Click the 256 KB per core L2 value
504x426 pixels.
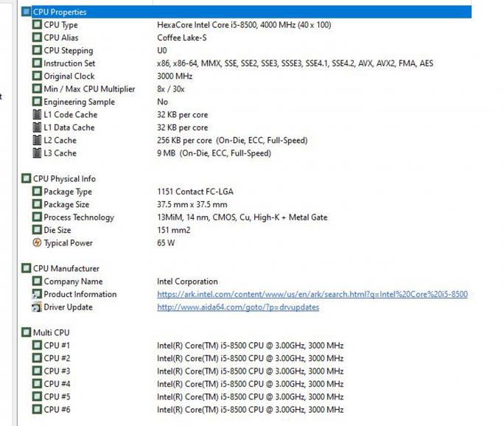232,141
